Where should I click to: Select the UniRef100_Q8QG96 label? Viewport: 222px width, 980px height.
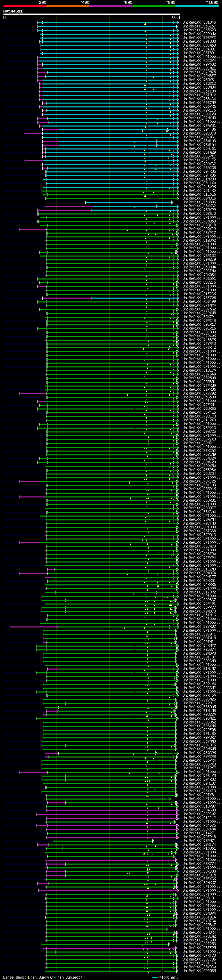point(199,753)
